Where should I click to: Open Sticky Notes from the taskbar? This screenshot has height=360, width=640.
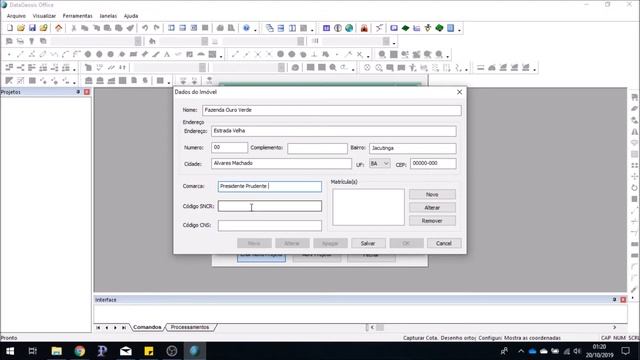pos(149,351)
